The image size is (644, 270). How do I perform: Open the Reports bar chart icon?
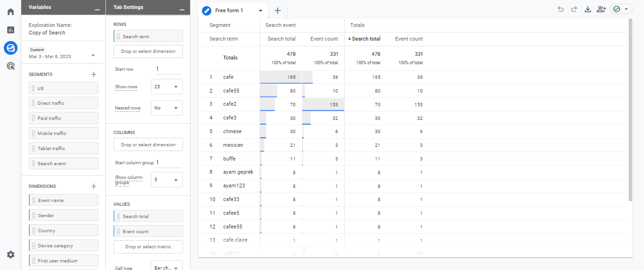(10, 30)
